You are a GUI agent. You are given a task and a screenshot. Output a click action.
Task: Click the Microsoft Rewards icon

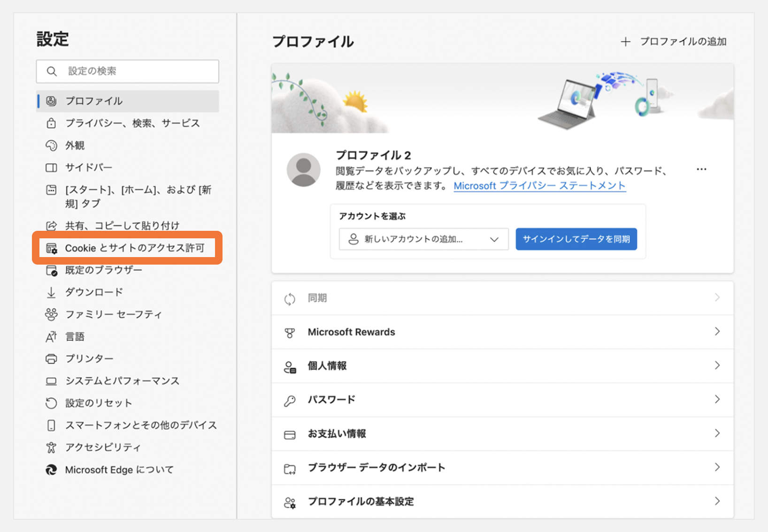click(291, 332)
